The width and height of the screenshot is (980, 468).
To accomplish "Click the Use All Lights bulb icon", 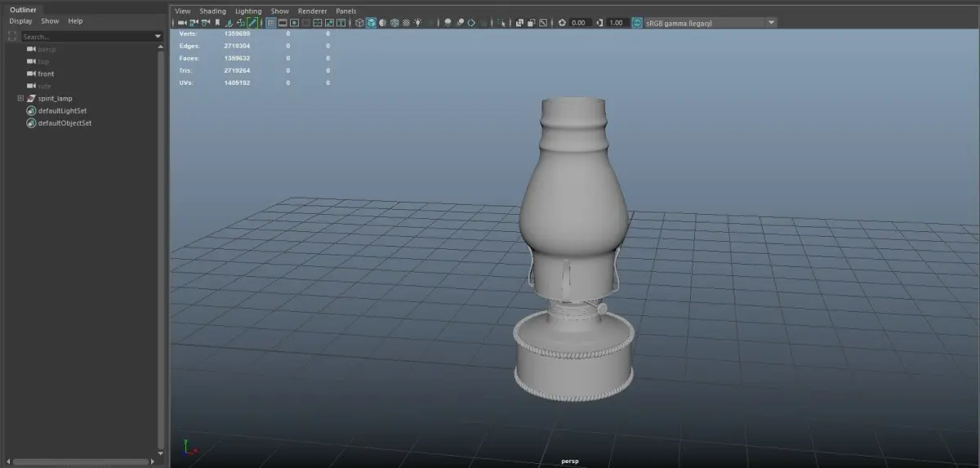I will (418, 23).
